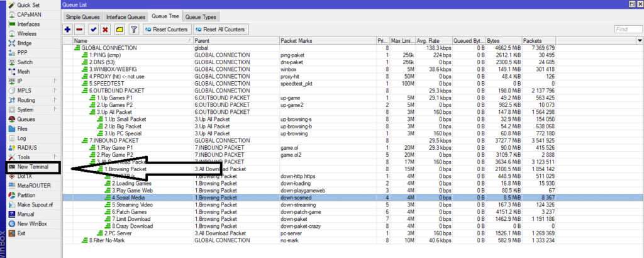
Task: Click the Find search field
Action: 627,29
